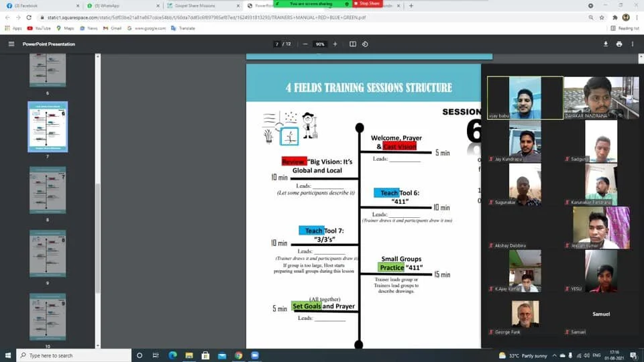The image size is (644, 362).
Task: Open Maps bookmark
Action: [65, 28]
